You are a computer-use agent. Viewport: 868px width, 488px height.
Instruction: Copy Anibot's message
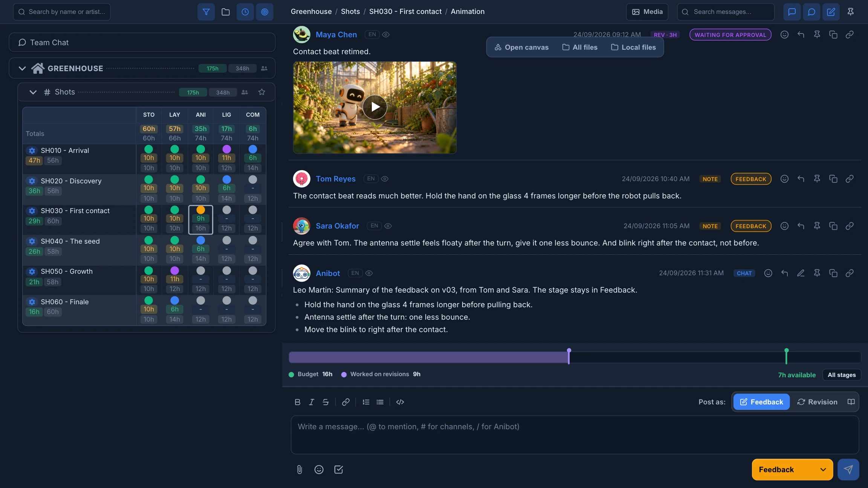[x=833, y=273]
